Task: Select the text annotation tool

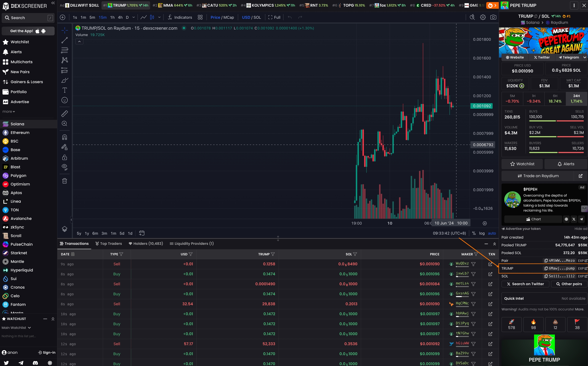Action: tap(65, 90)
